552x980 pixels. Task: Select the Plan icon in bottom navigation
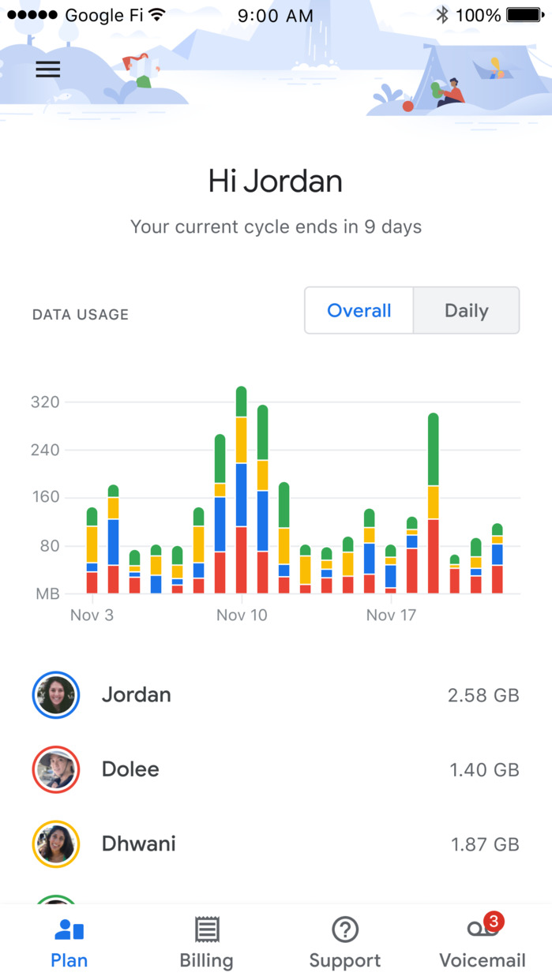click(x=69, y=930)
